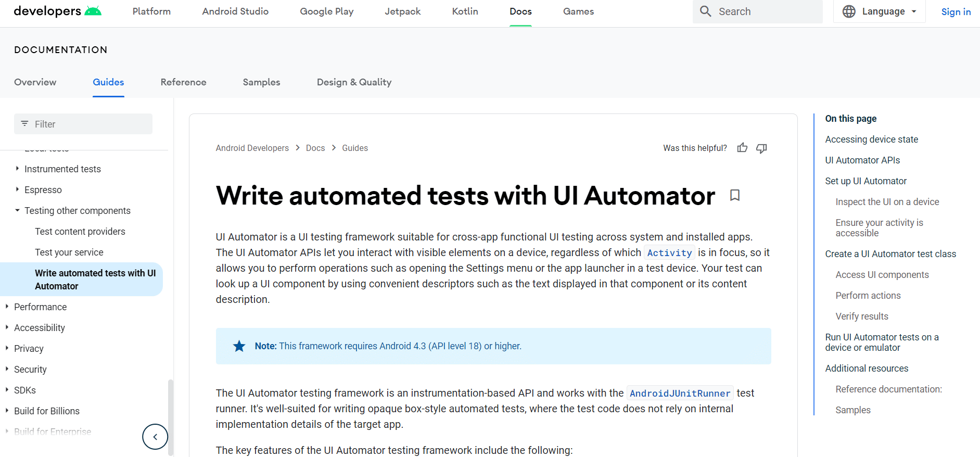This screenshot has height=457, width=980.
Task: Expand the SDKs section
Action: 7,390
